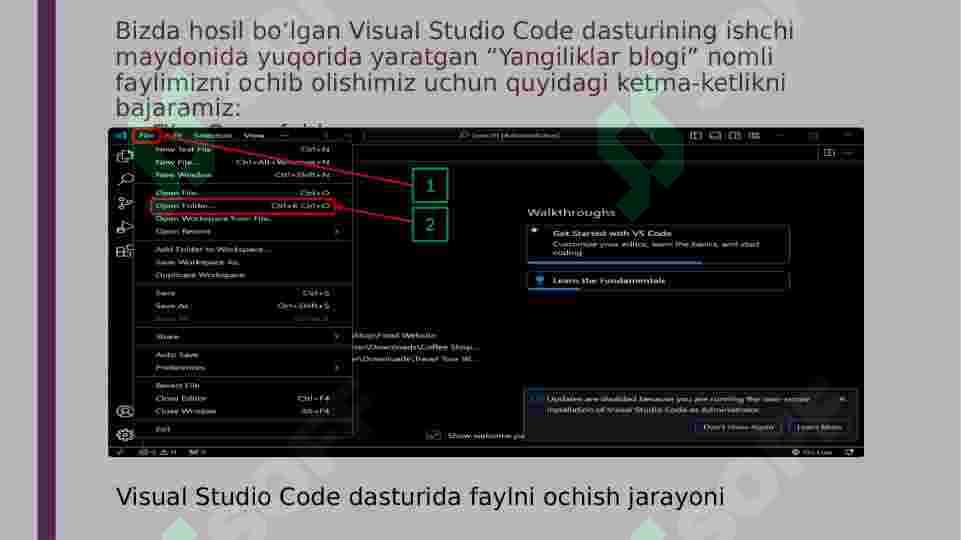Open the Source Control view
The image size is (961, 540).
click(x=124, y=203)
